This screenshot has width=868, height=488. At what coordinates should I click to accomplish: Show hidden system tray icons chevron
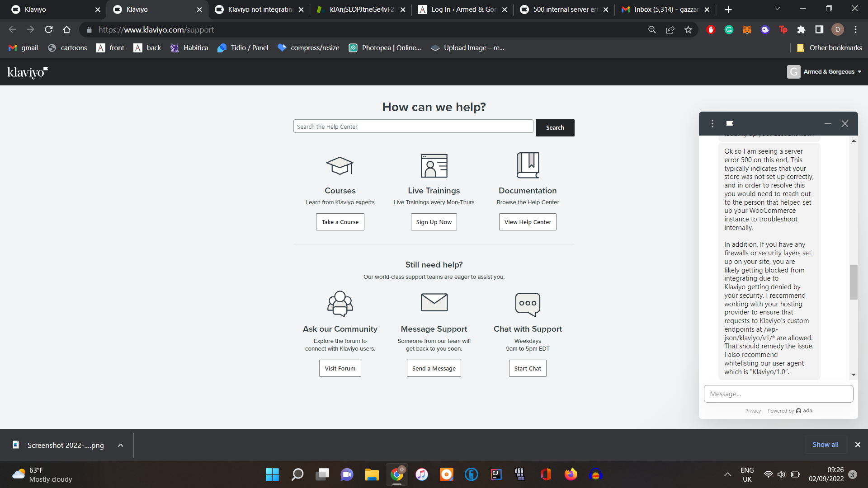[x=727, y=474]
